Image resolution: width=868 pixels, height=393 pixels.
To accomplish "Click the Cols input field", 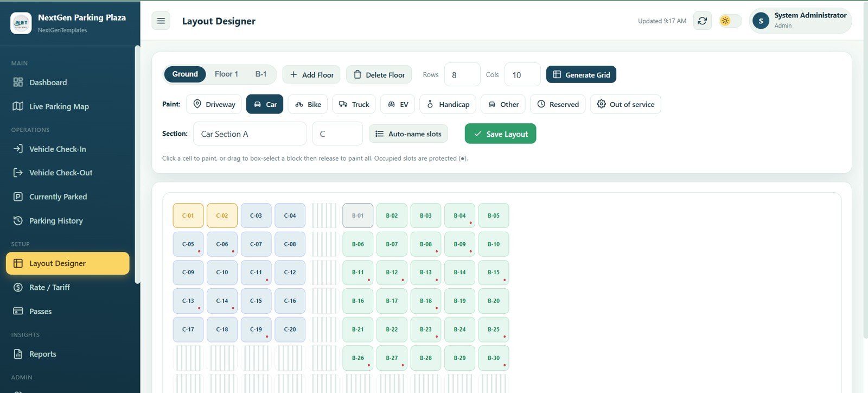I will coord(522,74).
